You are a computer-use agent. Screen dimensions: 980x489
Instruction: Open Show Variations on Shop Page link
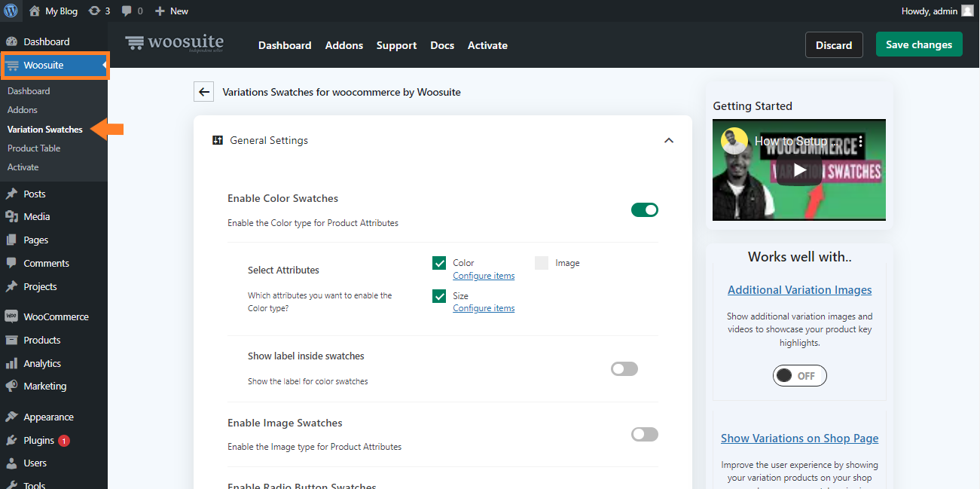[800, 439]
